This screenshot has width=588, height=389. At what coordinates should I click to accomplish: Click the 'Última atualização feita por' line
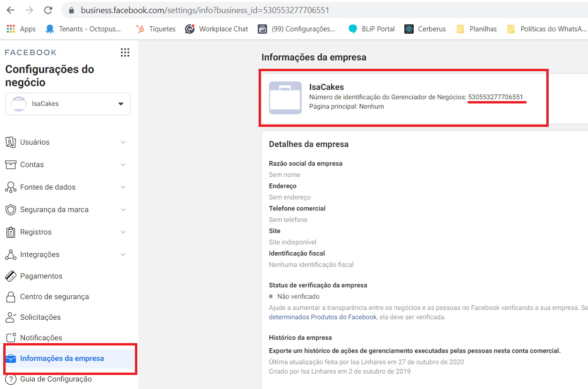366,362
